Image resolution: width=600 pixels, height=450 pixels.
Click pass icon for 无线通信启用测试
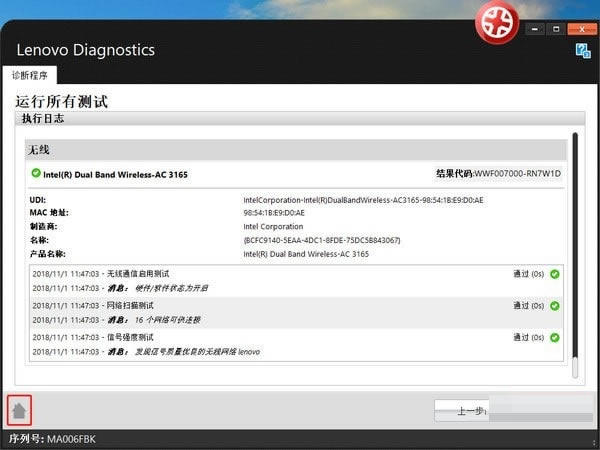[x=555, y=273]
